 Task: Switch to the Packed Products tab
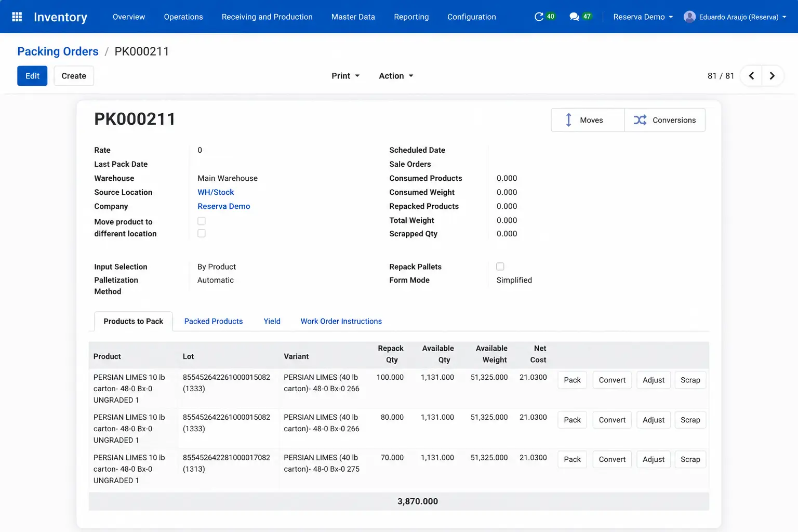point(214,321)
